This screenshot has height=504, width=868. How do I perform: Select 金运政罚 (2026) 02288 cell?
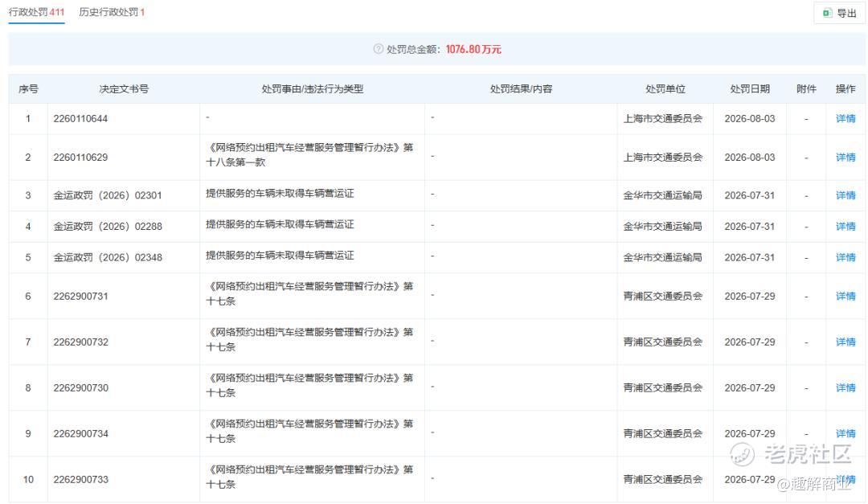click(x=108, y=227)
